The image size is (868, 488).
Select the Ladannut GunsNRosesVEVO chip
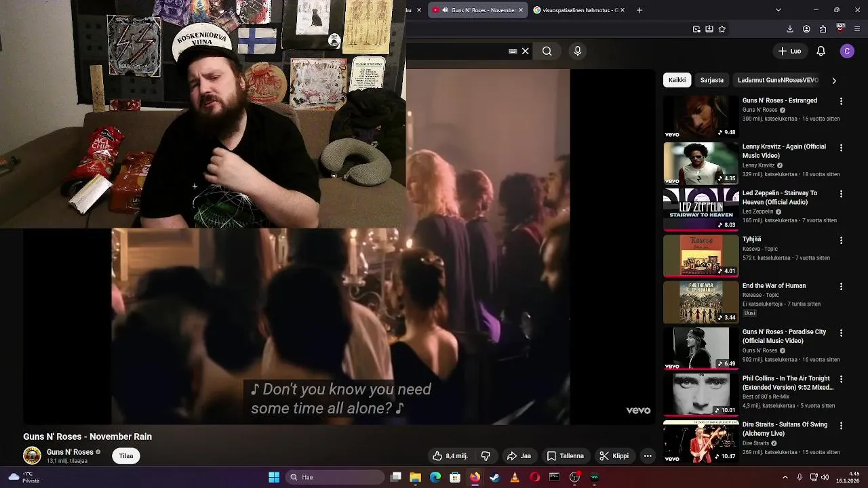(778, 80)
